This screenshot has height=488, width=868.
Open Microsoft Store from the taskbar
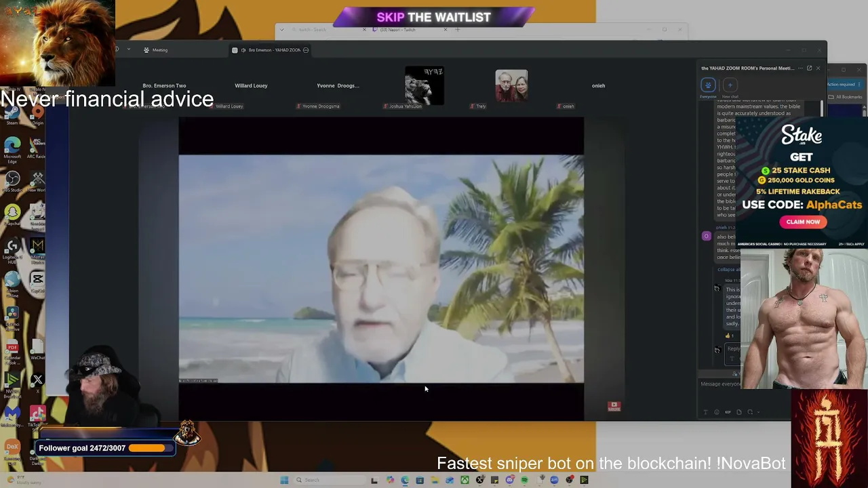click(420, 480)
